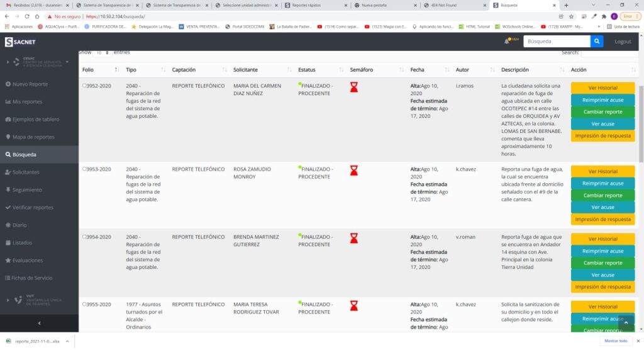
Task: Click the Búsqueda search field in the header
Action: point(556,42)
